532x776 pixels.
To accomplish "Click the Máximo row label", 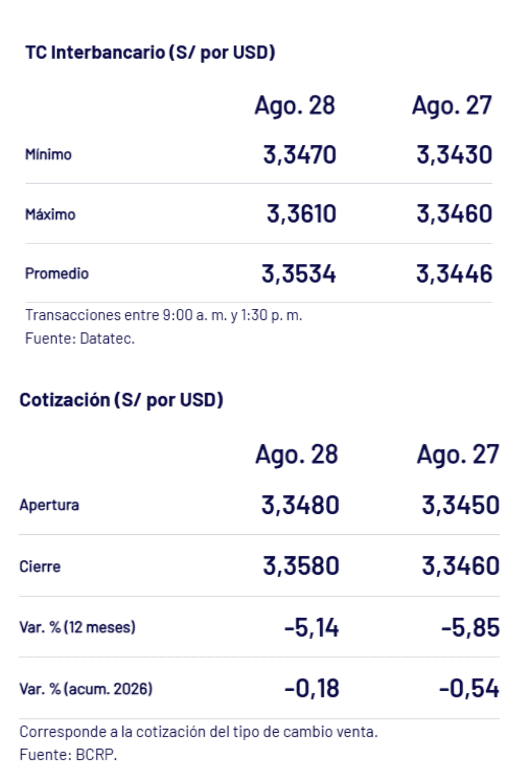I will (50, 214).
